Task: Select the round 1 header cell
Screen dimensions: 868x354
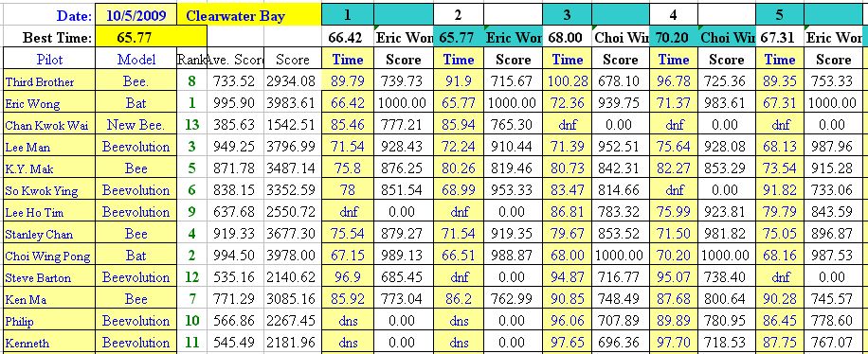Action: tap(347, 15)
